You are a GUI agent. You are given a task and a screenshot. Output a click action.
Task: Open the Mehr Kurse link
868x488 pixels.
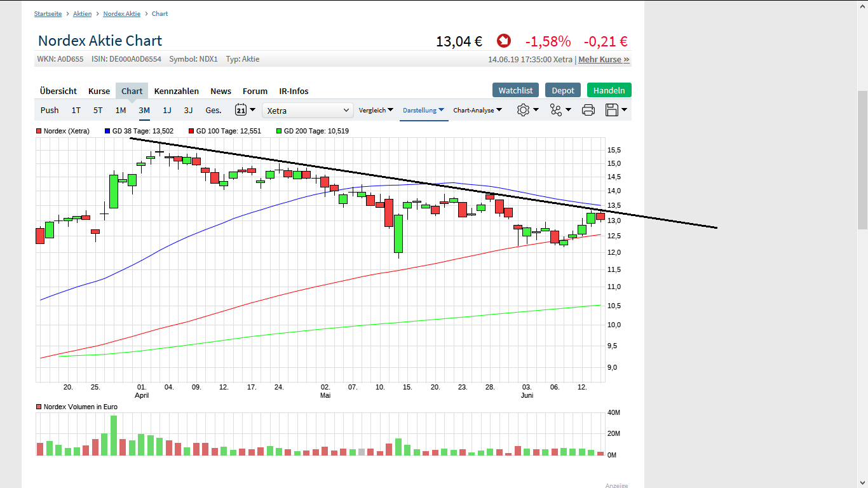tap(604, 59)
